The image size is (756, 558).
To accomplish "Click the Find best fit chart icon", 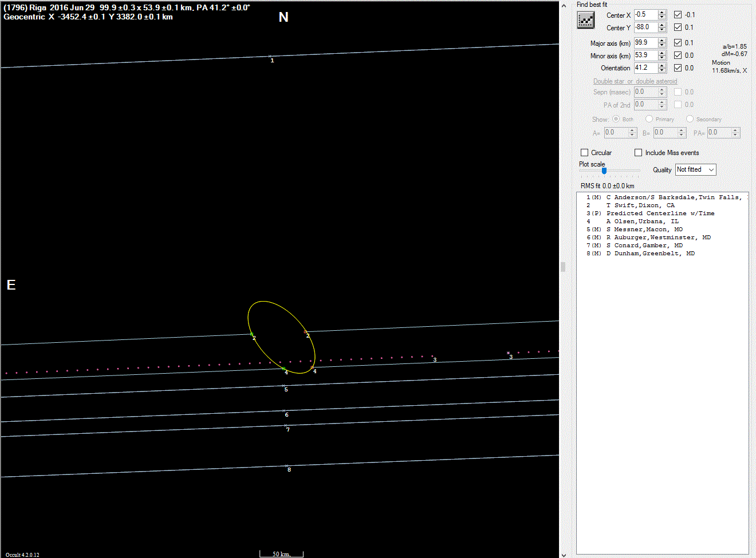I will (x=585, y=19).
